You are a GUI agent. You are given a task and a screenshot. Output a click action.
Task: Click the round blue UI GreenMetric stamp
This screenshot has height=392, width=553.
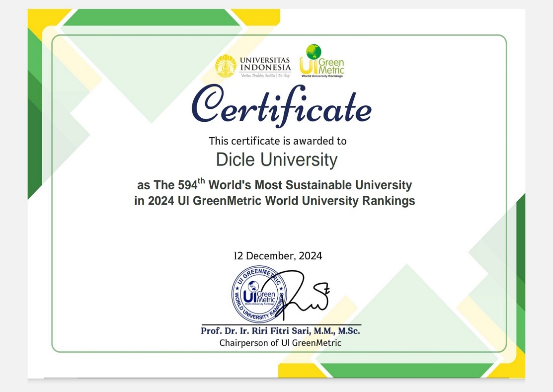(x=259, y=294)
